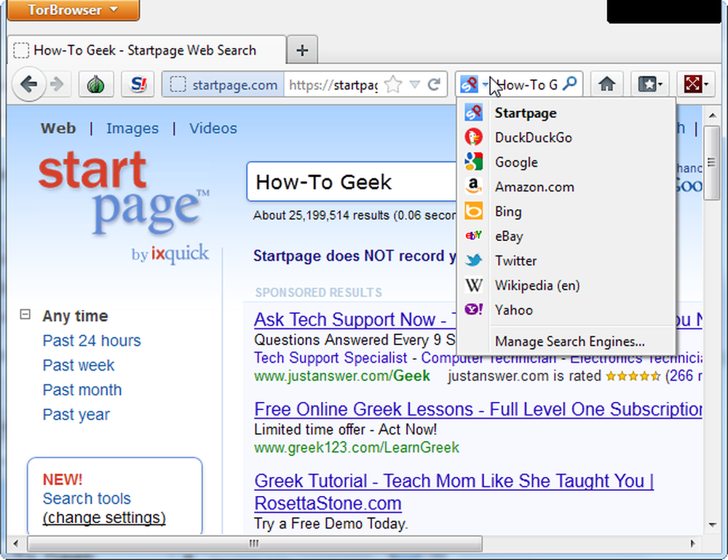The image size is (728, 560).
Task: Click the Wikipedia W icon
Action: (474, 285)
